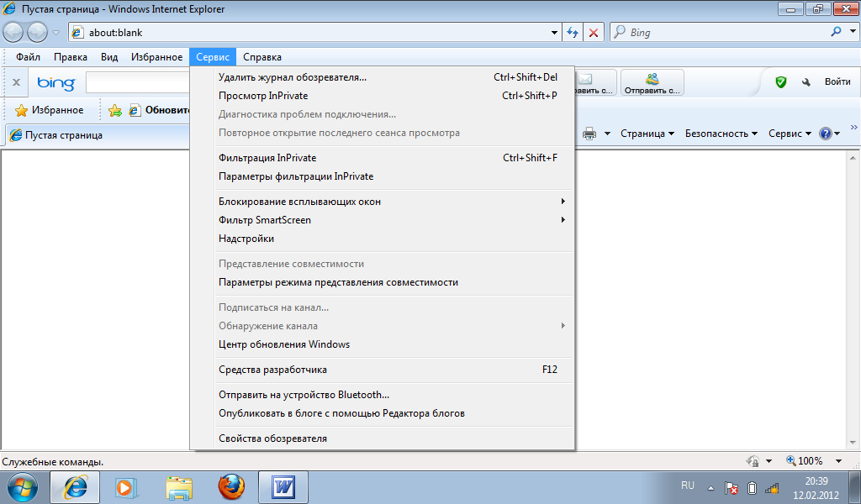Open the Файл menu
The width and height of the screenshot is (861, 504).
(x=28, y=57)
